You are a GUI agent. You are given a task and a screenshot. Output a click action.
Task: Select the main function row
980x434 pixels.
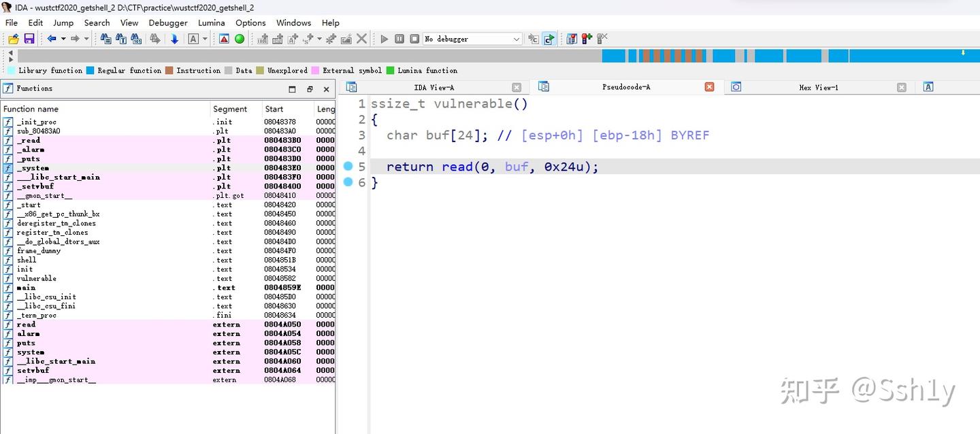pyautogui.click(x=167, y=288)
